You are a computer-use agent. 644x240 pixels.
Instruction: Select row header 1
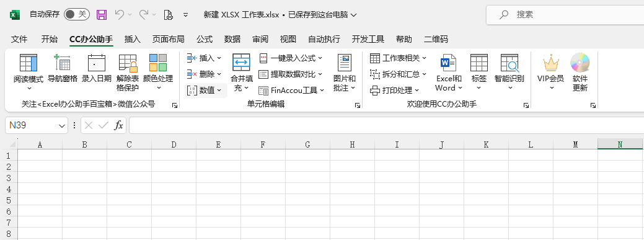[x=8, y=155]
